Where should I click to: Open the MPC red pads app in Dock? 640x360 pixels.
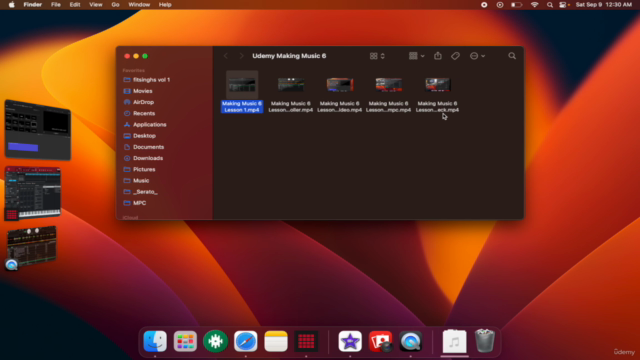point(306,341)
